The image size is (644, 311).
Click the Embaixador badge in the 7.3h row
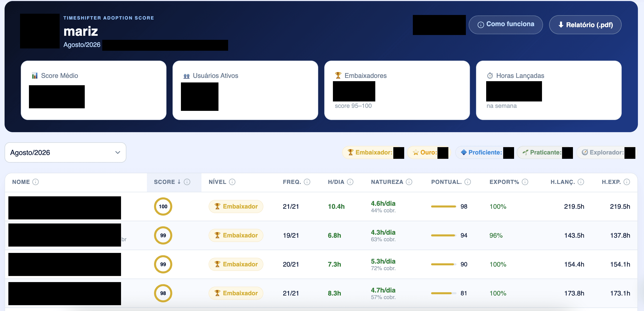pos(236,264)
